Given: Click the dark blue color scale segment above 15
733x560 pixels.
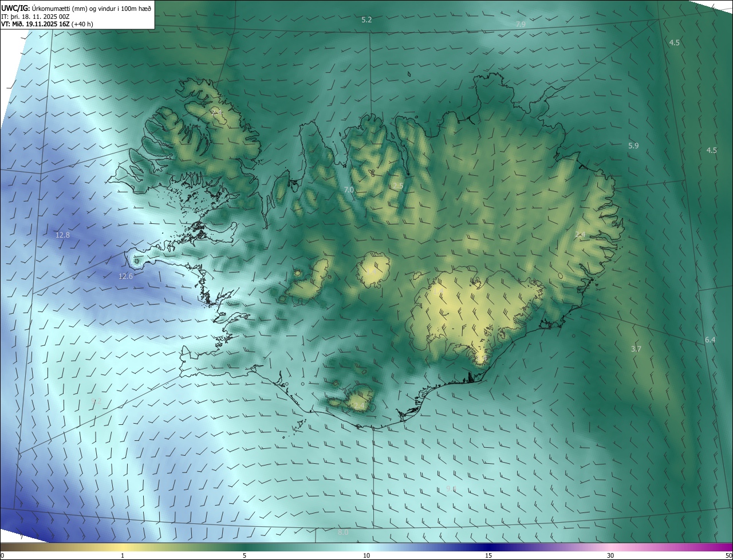Looking at the screenshot, I should (x=488, y=547).
